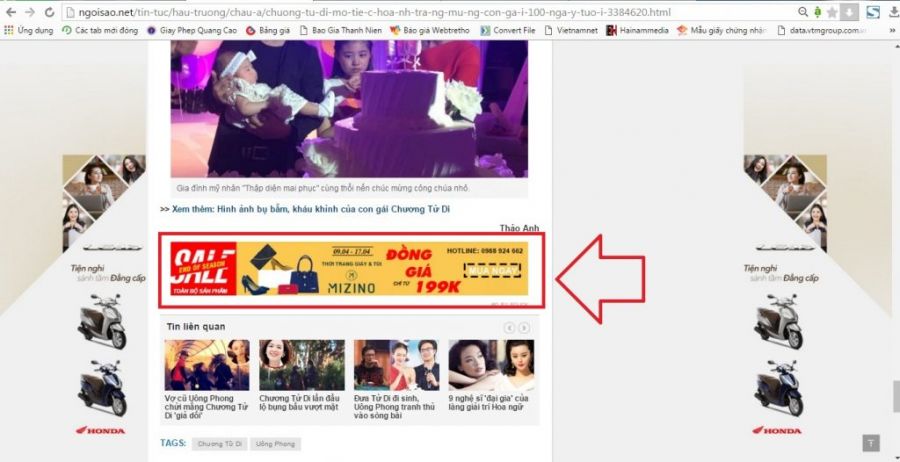The image size is (900, 462).
Task: Go back using browser back arrow
Action: coord(11,11)
